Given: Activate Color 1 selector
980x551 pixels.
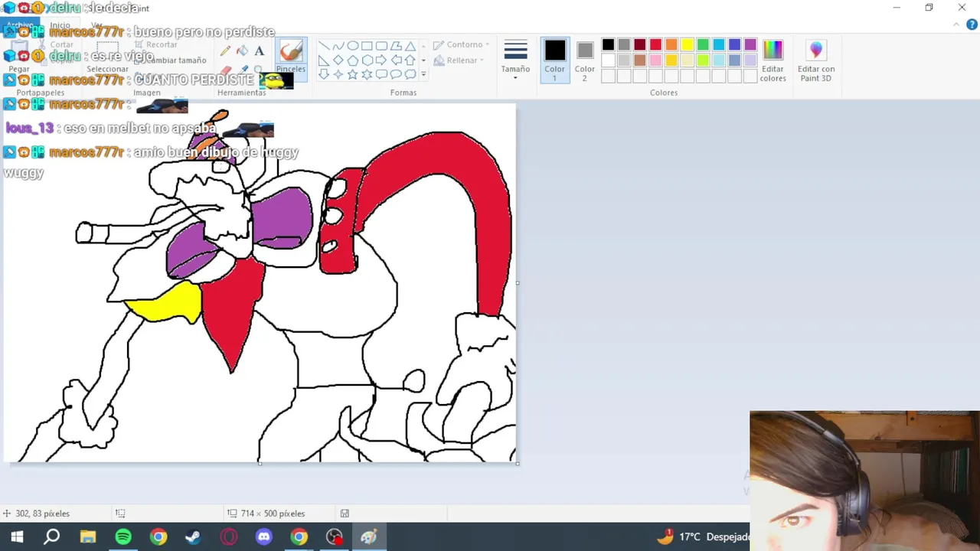Looking at the screenshot, I should [x=555, y=60].
